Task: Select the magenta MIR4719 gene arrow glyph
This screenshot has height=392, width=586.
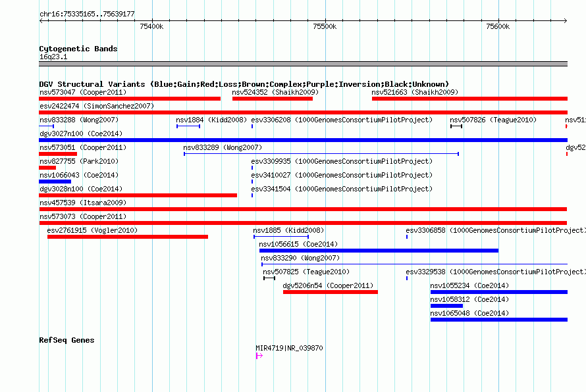Action: tap(259, 356)
